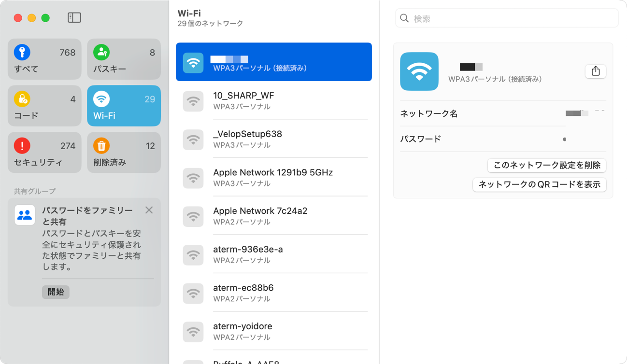The image size is (627, 364).
Task: Focus the 検索 search field
Action: [507, 18]
